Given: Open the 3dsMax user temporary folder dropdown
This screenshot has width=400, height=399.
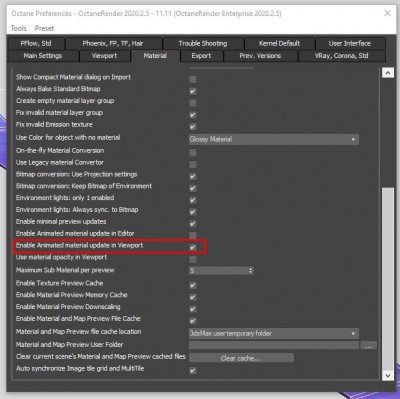Looking at the screenshot, I should [274, 333].
